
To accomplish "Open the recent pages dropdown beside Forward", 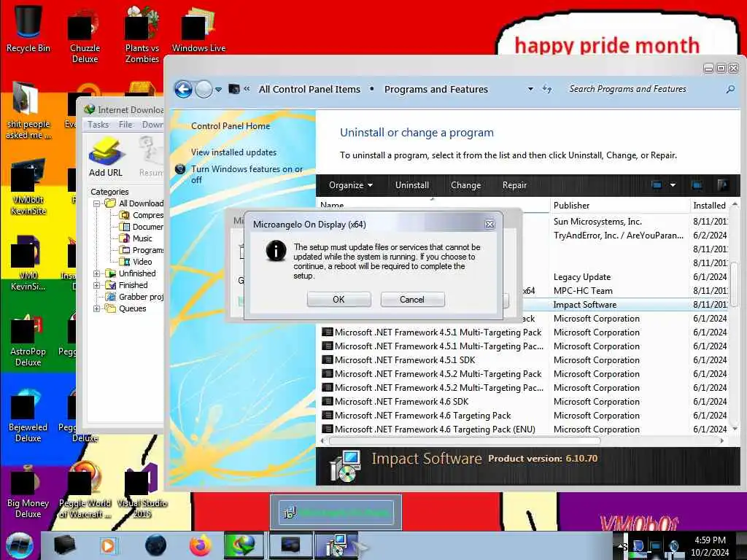I will [218, 89].
